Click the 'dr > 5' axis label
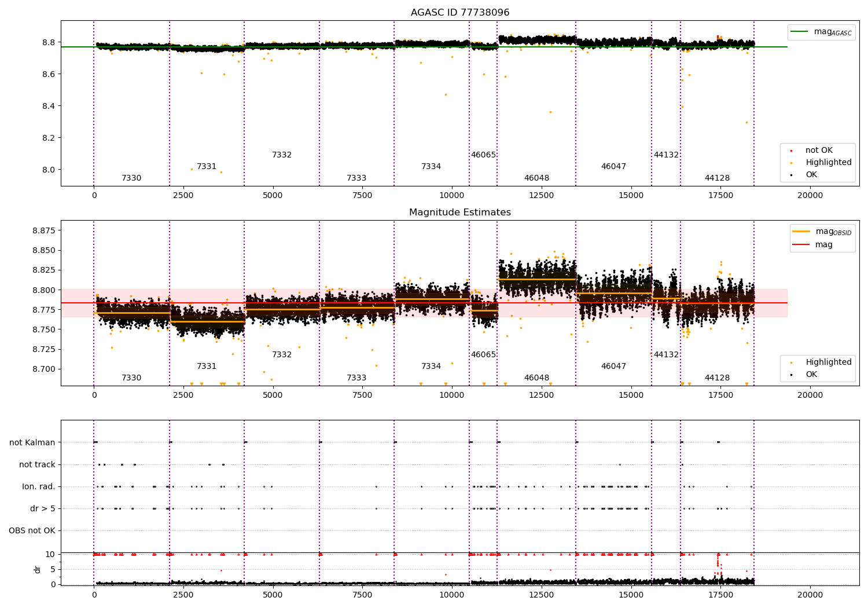This screenshot has width=868, height=608. click(43, 508)
